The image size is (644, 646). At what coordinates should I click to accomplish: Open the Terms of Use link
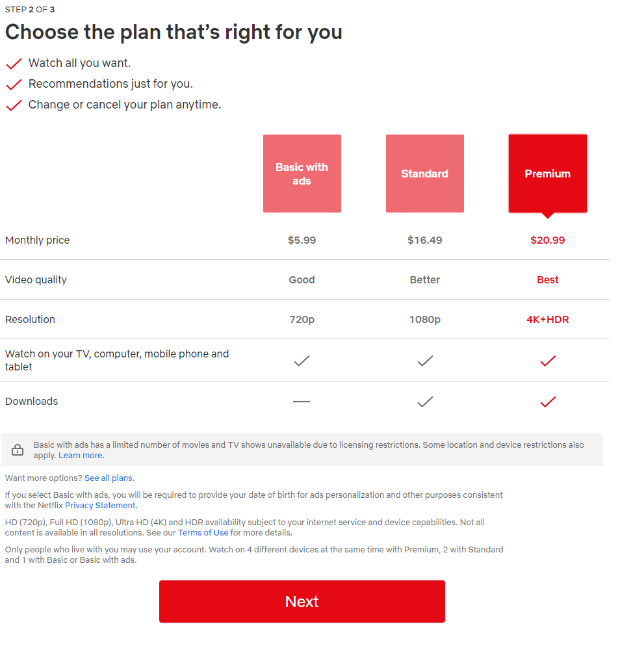(203, 532)
